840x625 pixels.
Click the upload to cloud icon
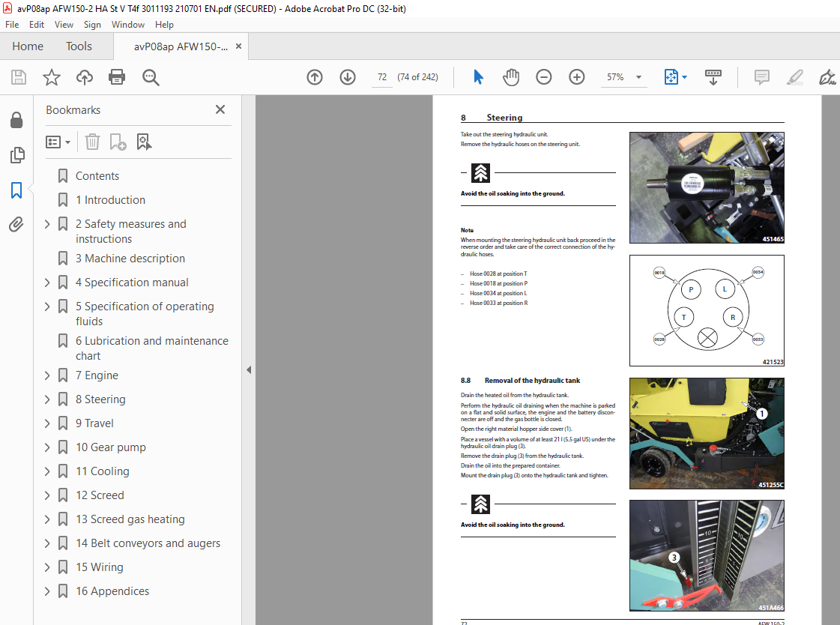point(84,77)
